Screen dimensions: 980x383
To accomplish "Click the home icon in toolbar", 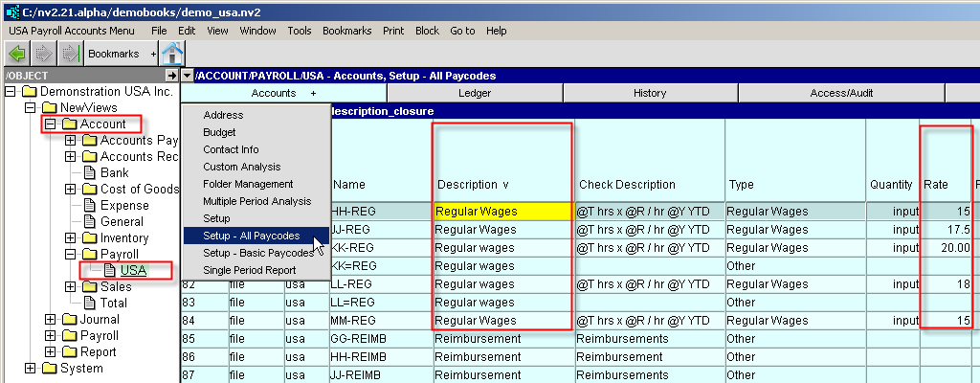I will pos(172,54).
